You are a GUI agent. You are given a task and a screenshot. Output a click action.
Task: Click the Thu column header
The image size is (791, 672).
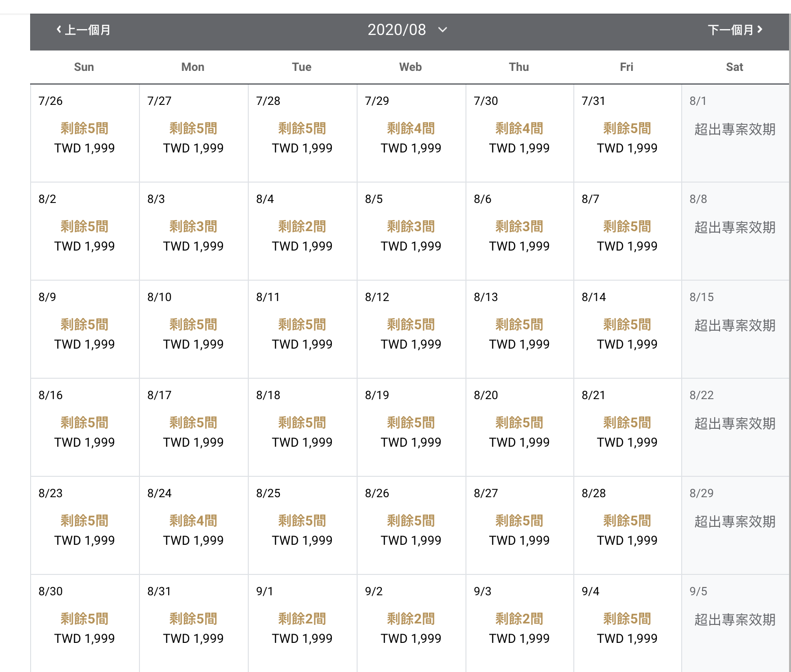519,67
